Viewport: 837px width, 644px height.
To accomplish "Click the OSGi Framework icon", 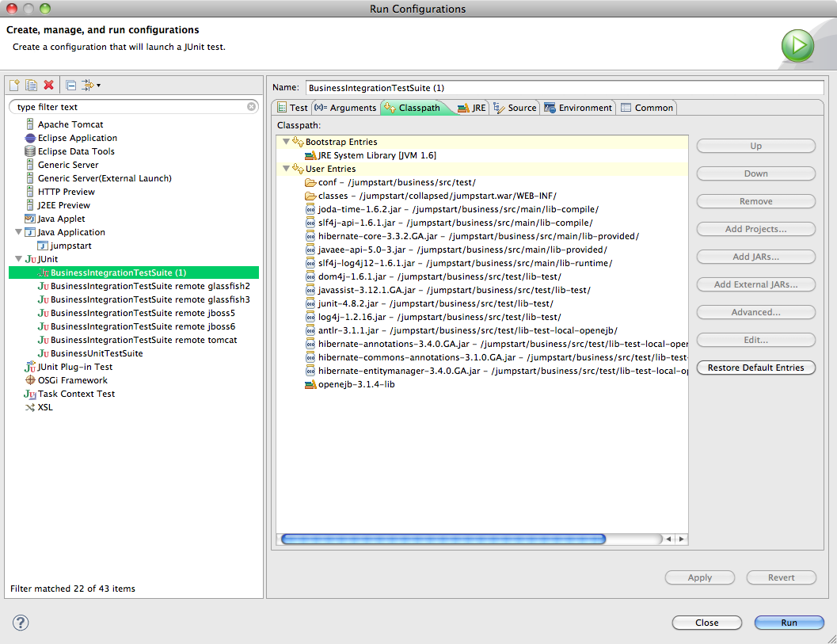I will [30, 380].
